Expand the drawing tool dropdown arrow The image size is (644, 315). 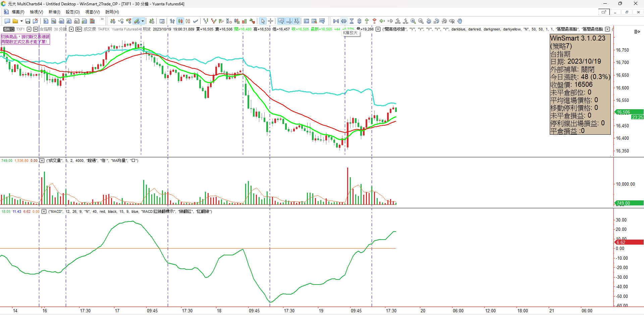[x=143, y=21]
